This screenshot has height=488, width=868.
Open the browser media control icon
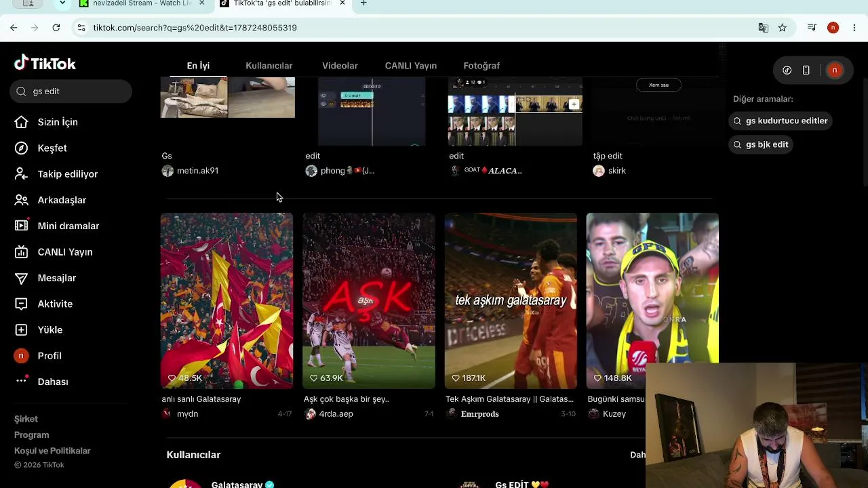(812, 28)
